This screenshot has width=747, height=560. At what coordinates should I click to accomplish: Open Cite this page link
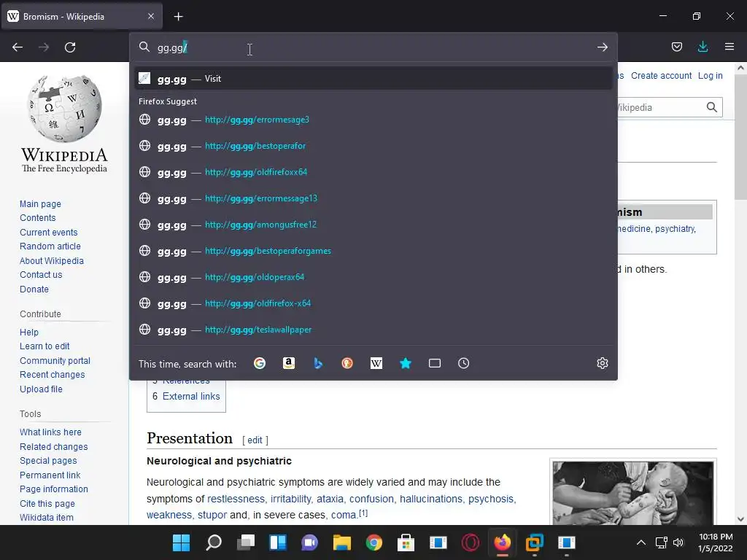tap(47, 503)
